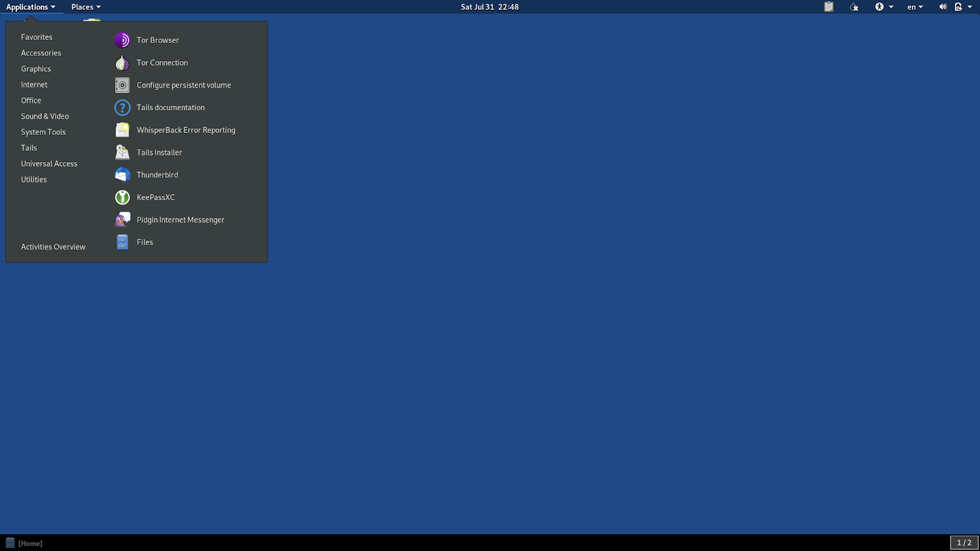
Task: Click the arrow beside the power icon
Action: pyautogui.click(x=970, y=7)
